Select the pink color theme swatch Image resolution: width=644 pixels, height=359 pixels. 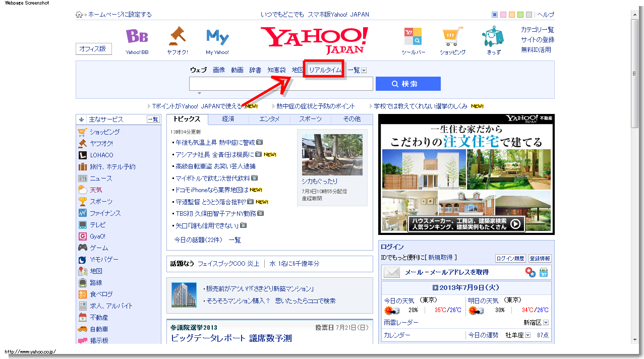(x=503, y=15)
